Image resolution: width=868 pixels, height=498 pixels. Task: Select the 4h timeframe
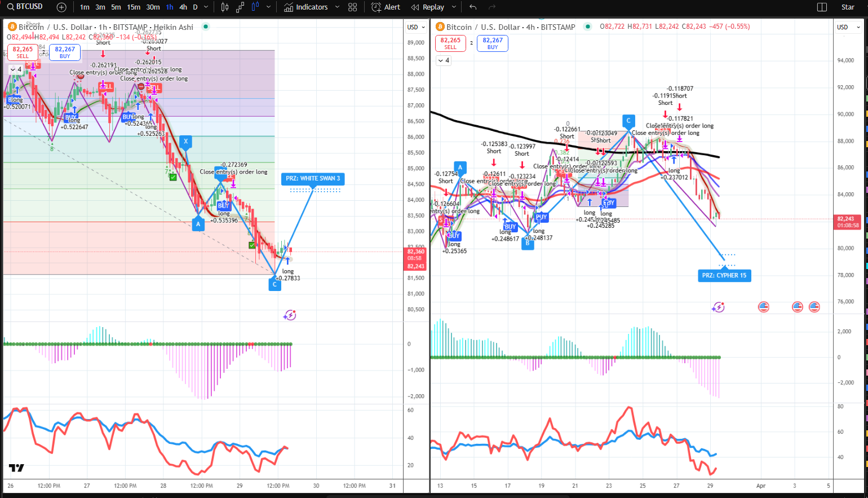(183, 7)
